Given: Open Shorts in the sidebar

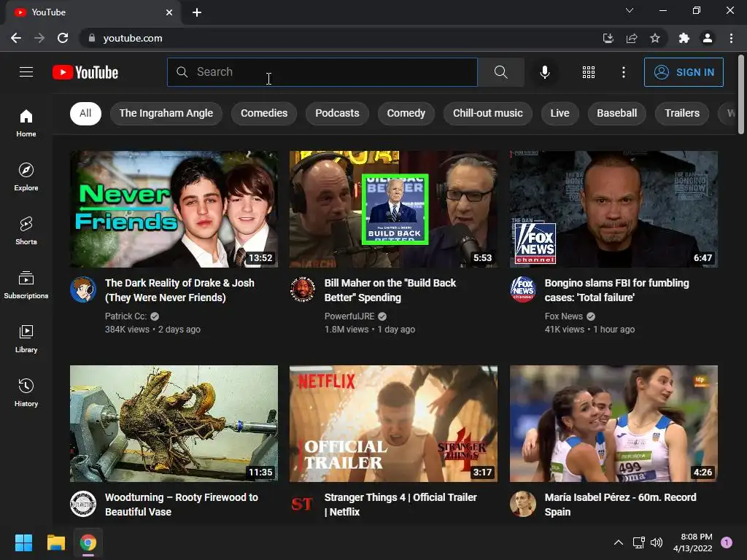Looking at the screenshot, I should pos(26,230).
